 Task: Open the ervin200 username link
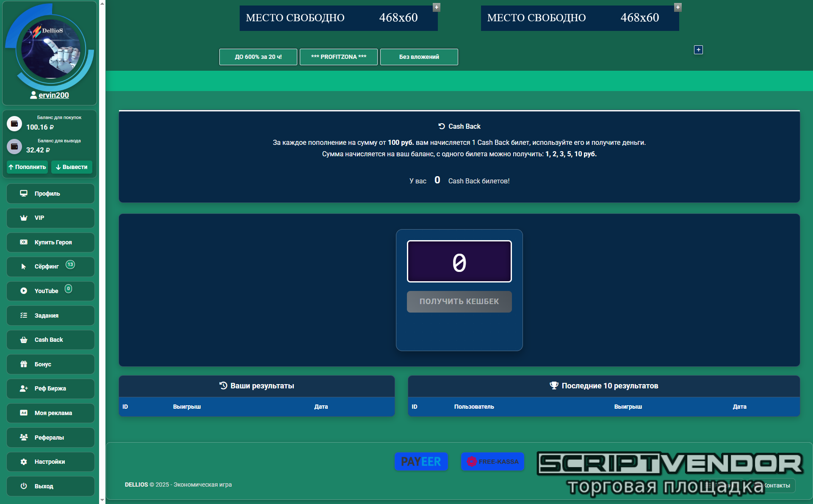coord(54,95)
